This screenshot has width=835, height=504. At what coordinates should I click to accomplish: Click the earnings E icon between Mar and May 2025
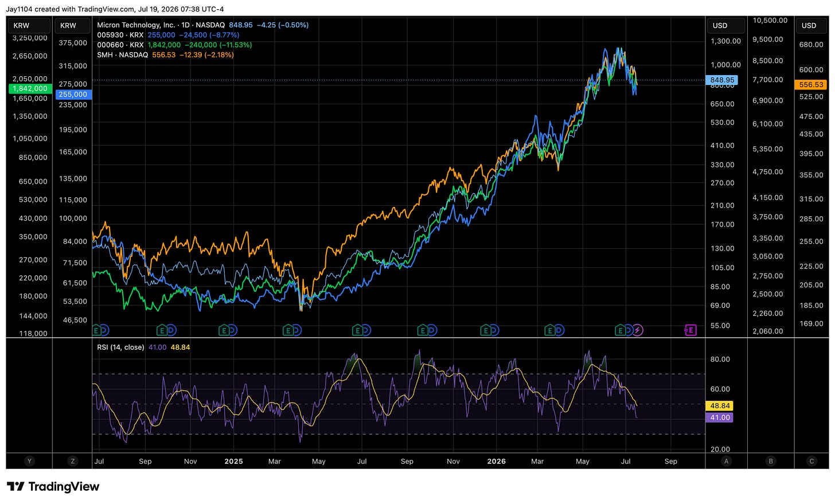tap(288, 330)
